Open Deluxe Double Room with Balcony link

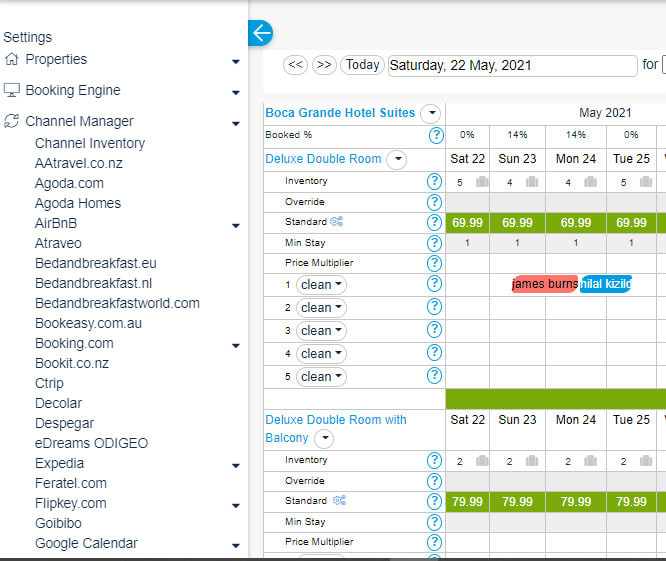tap(336, 429)
